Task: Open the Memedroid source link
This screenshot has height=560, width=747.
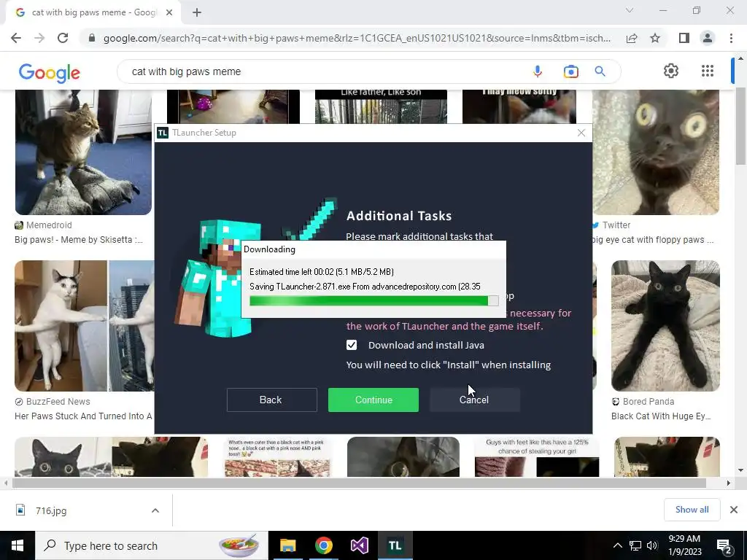Action: coord(43,225)
